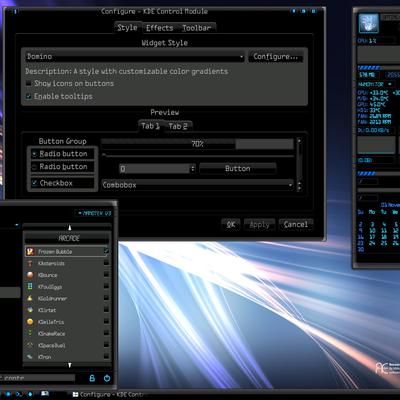The image size is (400, 400).
Task: Select preview Tab 1
Action: coord(150,126)
